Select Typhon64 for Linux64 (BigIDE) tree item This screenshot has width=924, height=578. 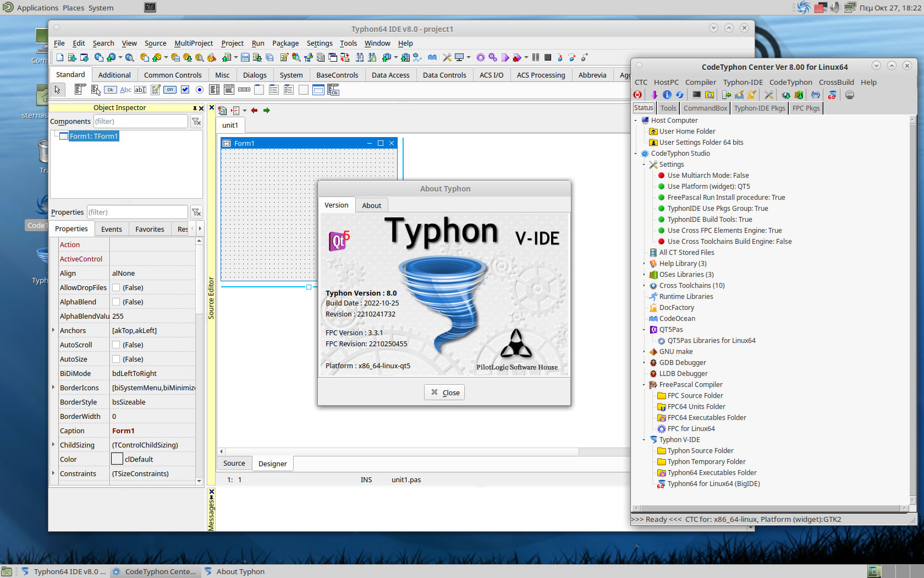tap(713, 484)
